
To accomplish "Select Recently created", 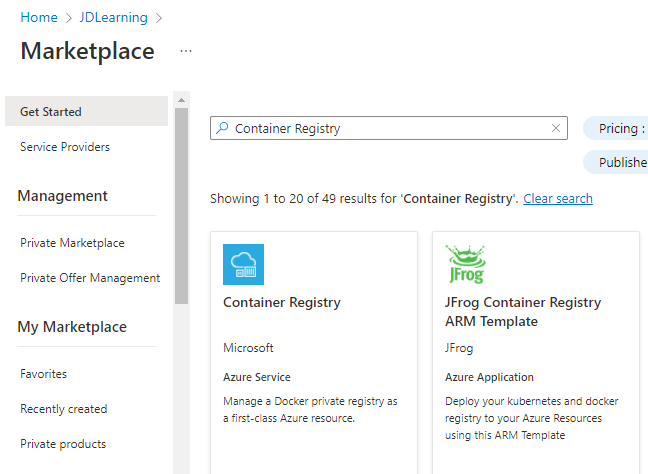I will click(x=64, y=409).
